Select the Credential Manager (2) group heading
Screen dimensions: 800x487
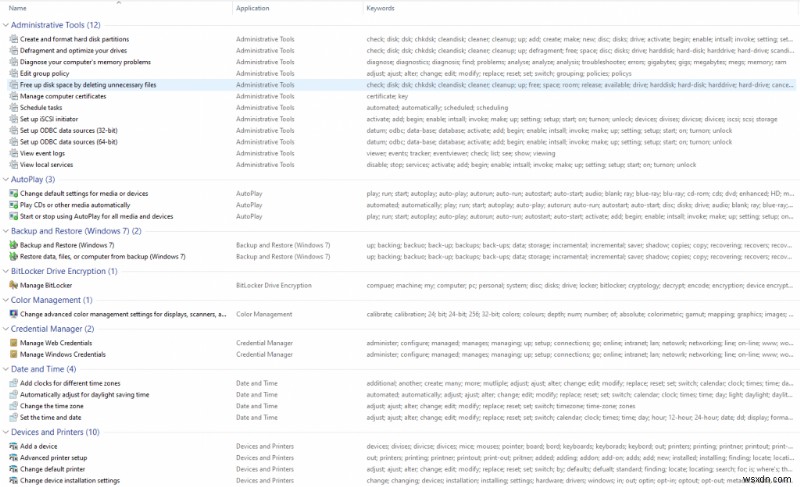[x=53, y=329]
